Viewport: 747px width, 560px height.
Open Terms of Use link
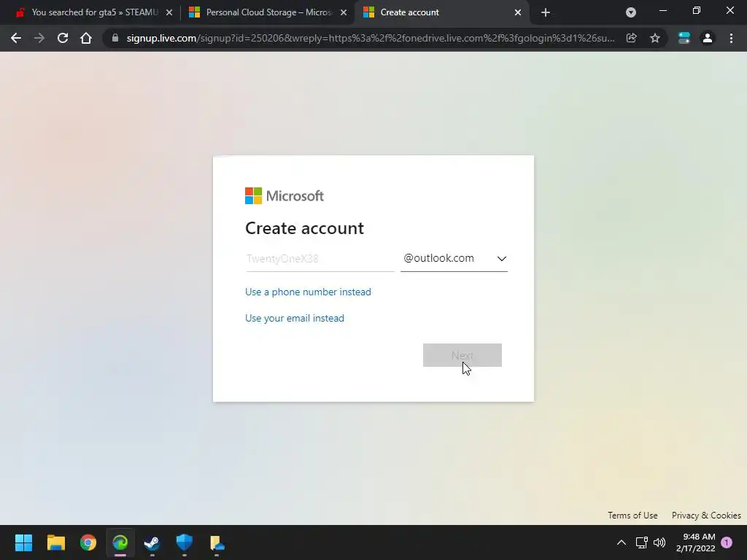[x=632, y=516]
